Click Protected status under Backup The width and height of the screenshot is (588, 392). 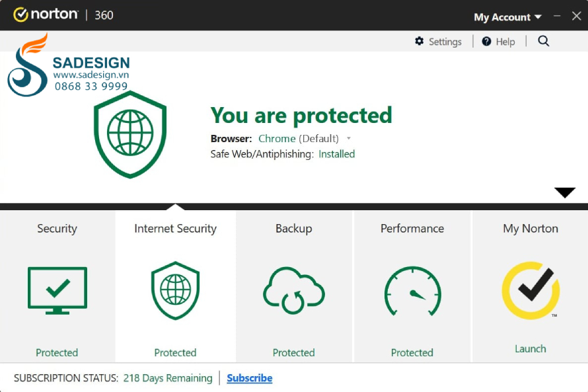click(293, 352)
